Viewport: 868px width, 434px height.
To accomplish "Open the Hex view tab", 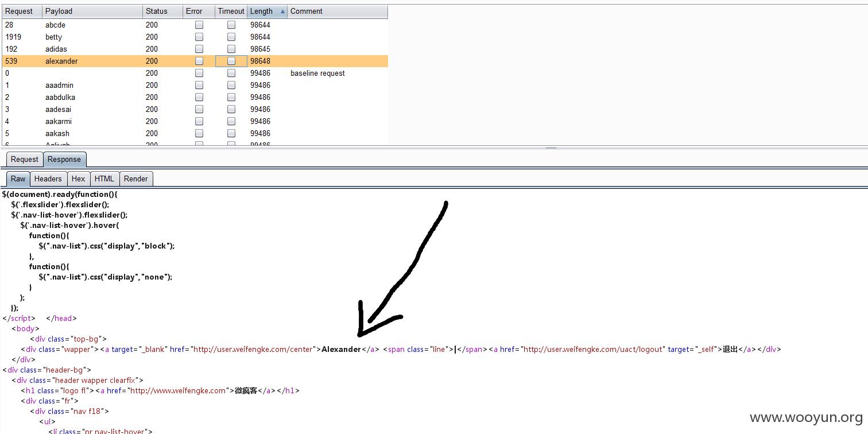I will pyautogui.click(x=79, y=179).
